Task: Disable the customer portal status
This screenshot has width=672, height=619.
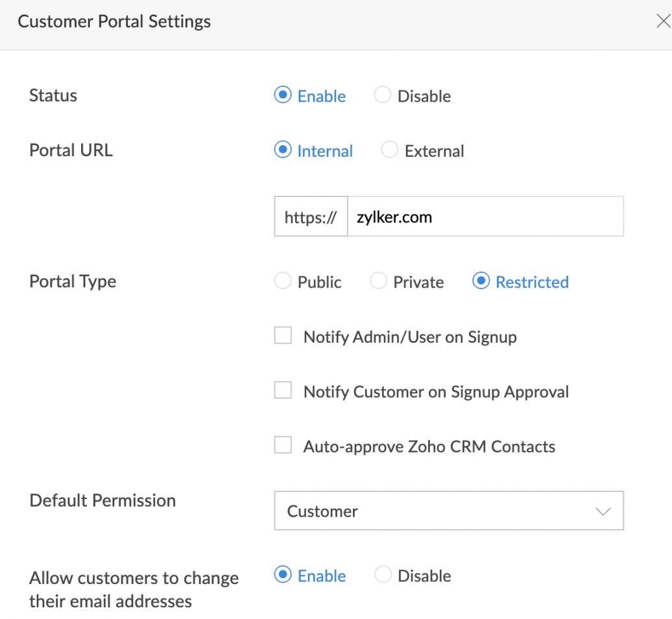Action: pos(383,95)
